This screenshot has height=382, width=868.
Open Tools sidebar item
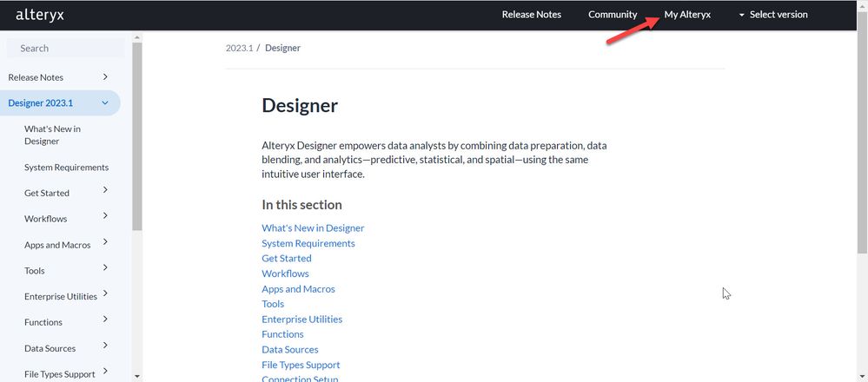click(x=35, y=271)
